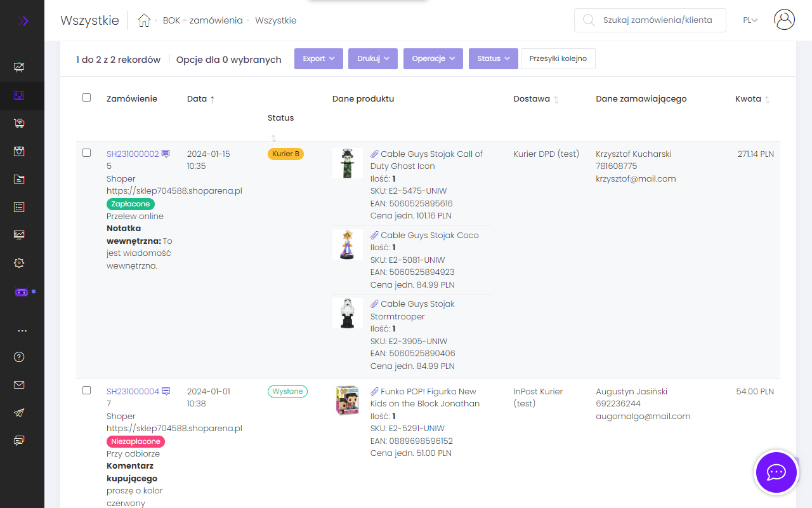The image size is (812, 508).
Task: Check the checkbox for order SH231000002
Action: 86,152
